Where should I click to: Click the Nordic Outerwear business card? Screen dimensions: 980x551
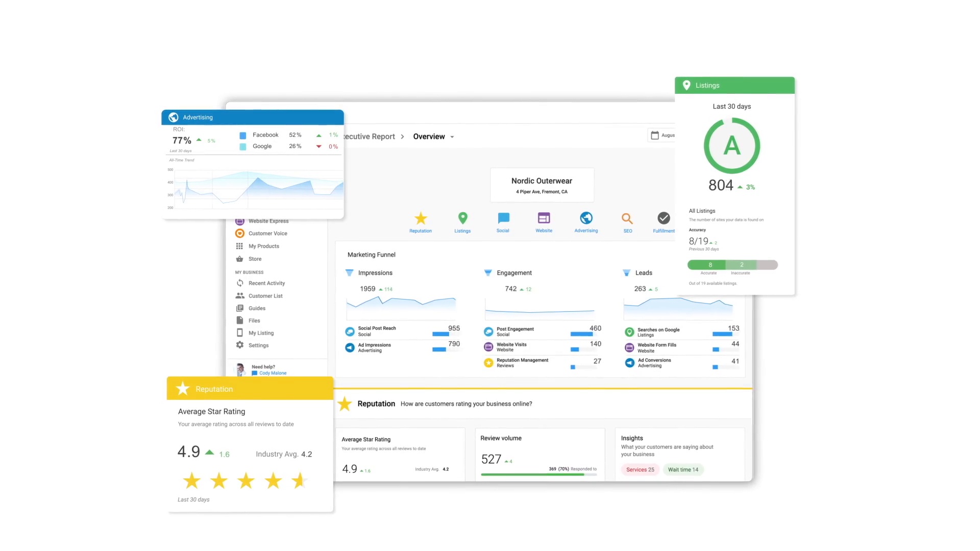click(x=542, y=185)
